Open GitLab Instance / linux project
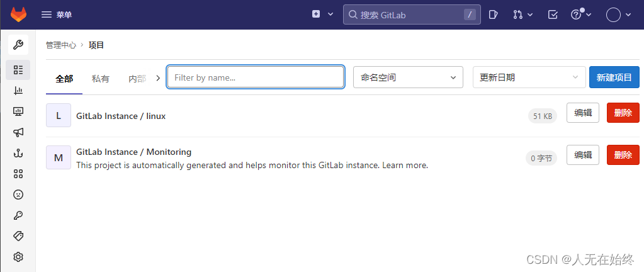The height and width of the screenshot is (272, 644). tap(121, 116)
